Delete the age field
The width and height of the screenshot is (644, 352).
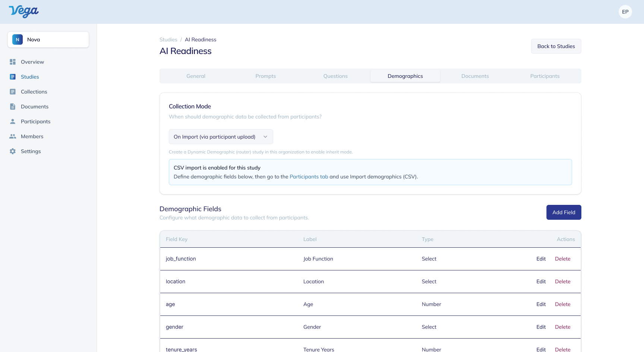point(563,304)
